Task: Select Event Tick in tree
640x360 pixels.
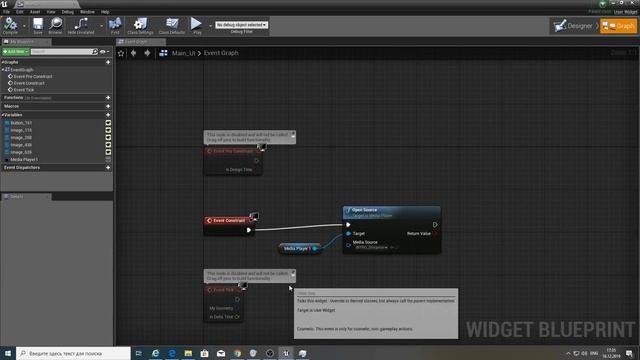Action: (x=24, y=90)
